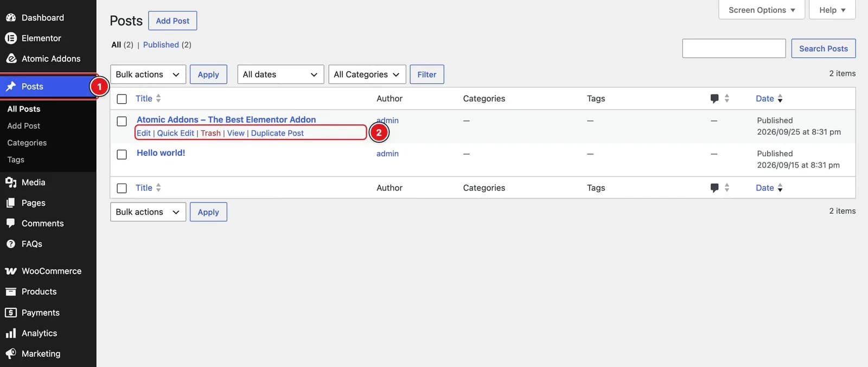Click the Pages icon in the sidebar
This screenshot has width=868, height=367.
(x=10, y=203)
